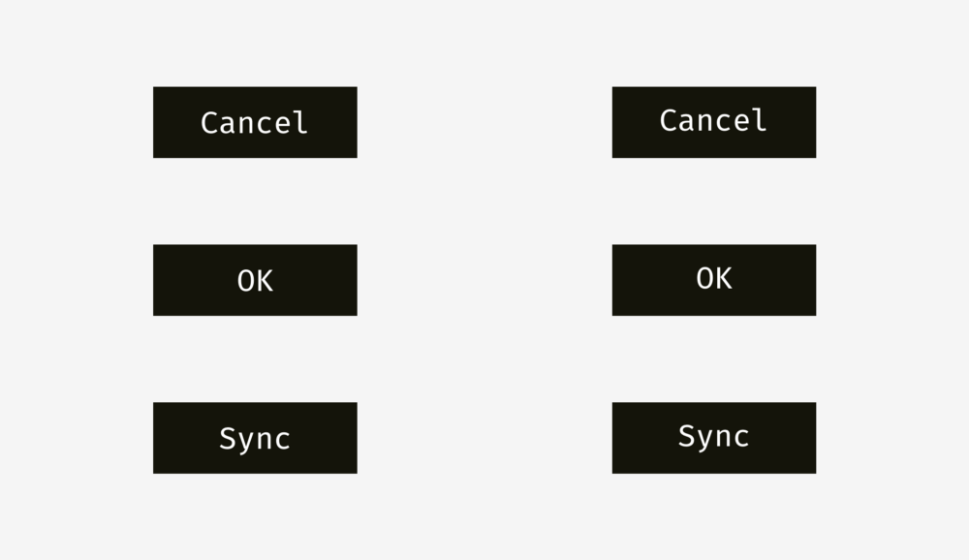Dismiss via the left-side Cancel button
969x560 pixels.
click(x=255, y=122)
